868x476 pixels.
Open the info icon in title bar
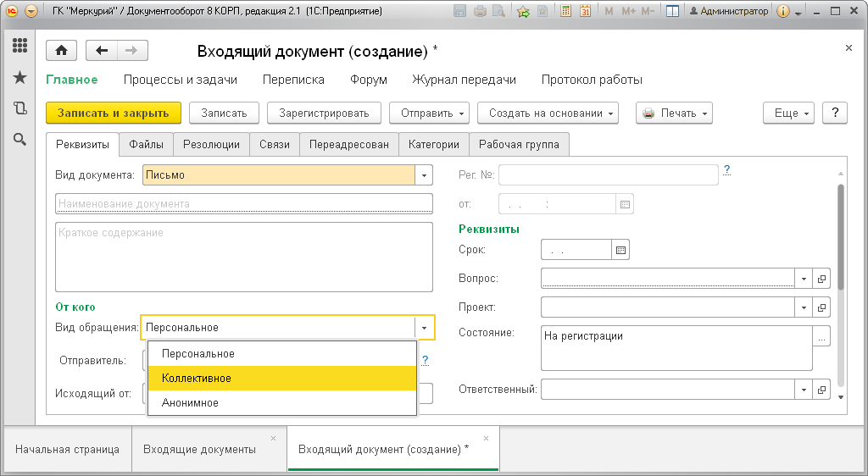coord(782,11)
